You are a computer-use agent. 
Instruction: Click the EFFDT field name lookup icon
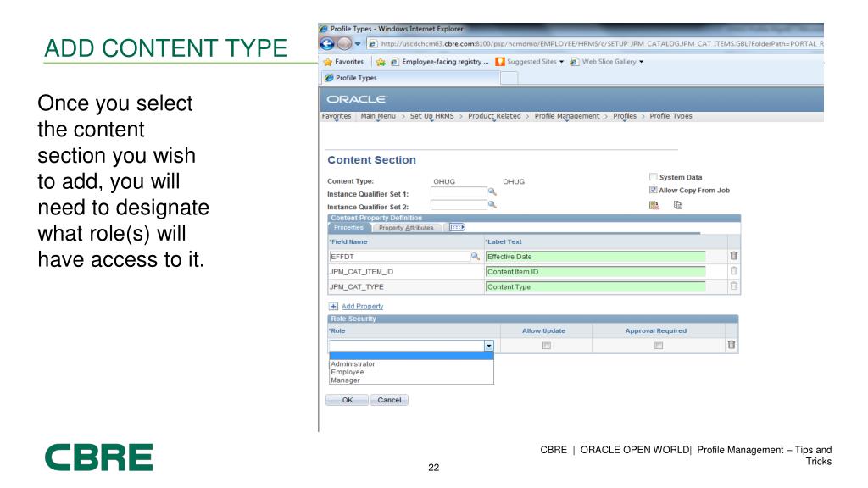475,256
